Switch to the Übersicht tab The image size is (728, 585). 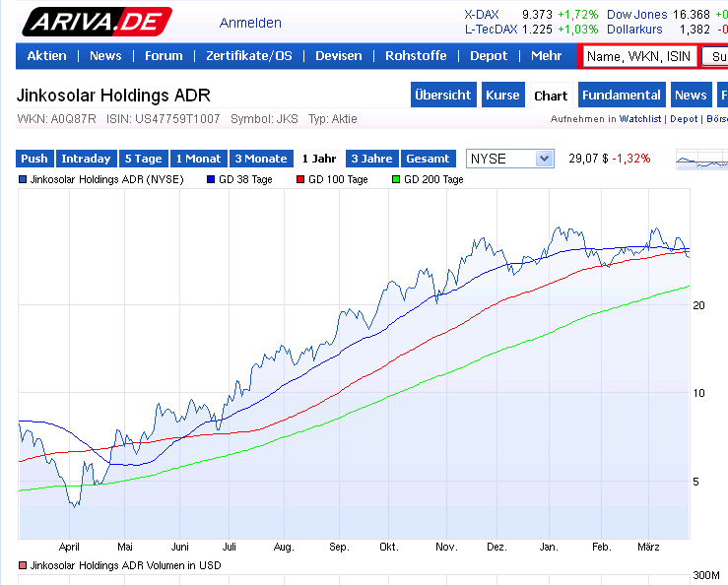coord(443,95)
